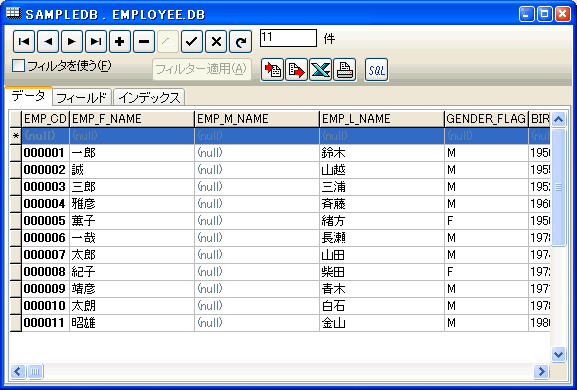Click the EMP_L_NAME column header

(382, 119)
